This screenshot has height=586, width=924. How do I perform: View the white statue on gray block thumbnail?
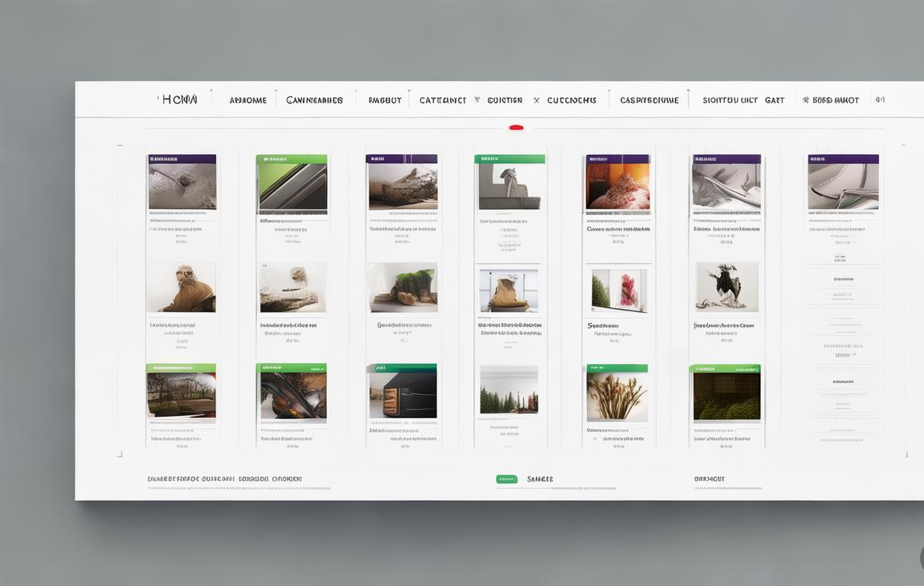click(x=509, y=187)
